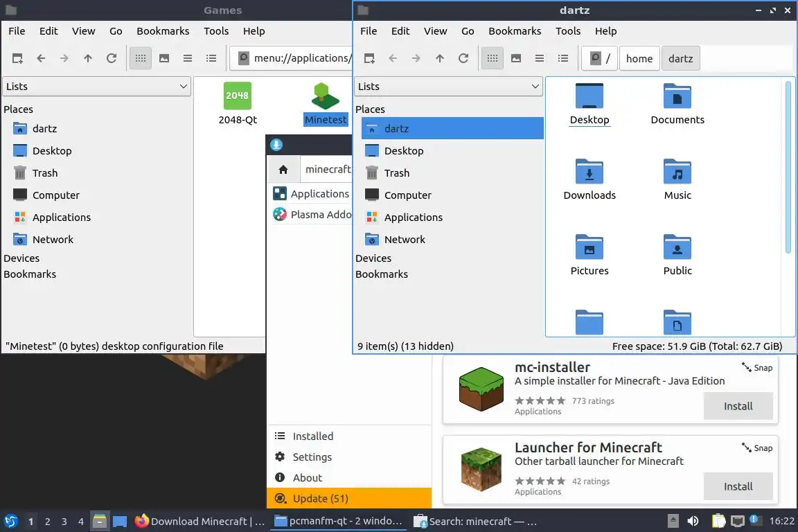
Task: Select Minetest game icon
Action: (x=326, y=104)
